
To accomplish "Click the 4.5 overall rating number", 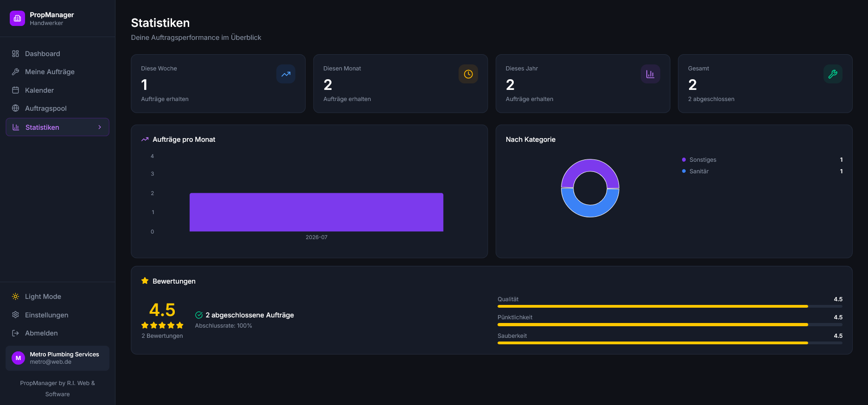I will [x=162, y=310].
